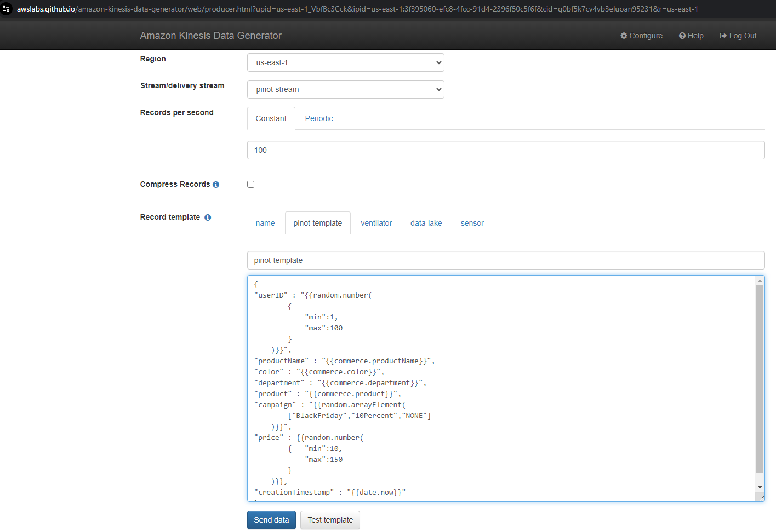Select the name template tab

click(265, 223)
